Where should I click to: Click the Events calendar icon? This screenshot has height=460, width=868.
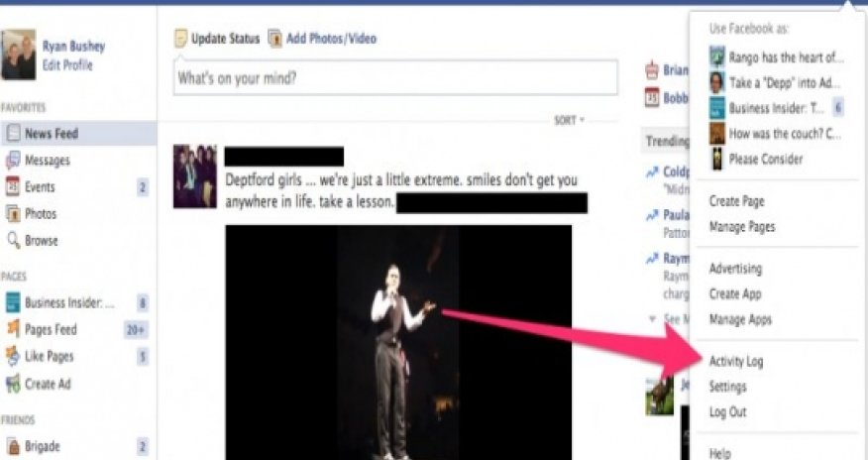[x=13, y=186]
